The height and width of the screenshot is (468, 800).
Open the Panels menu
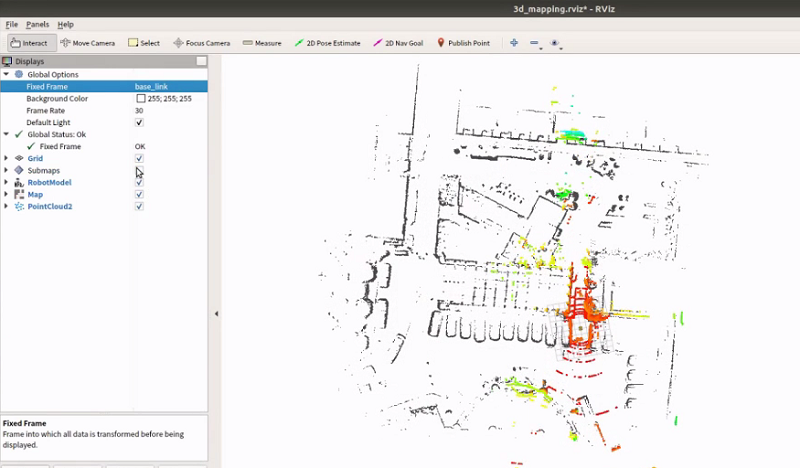38,24
